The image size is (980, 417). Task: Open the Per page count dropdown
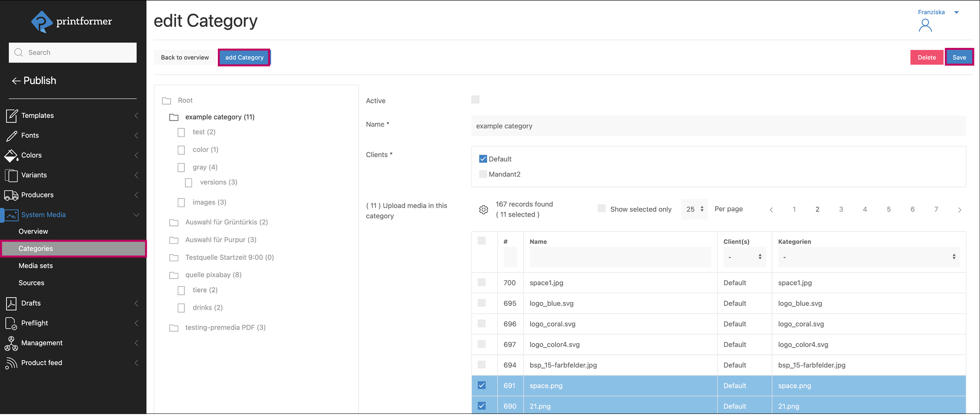694,209
